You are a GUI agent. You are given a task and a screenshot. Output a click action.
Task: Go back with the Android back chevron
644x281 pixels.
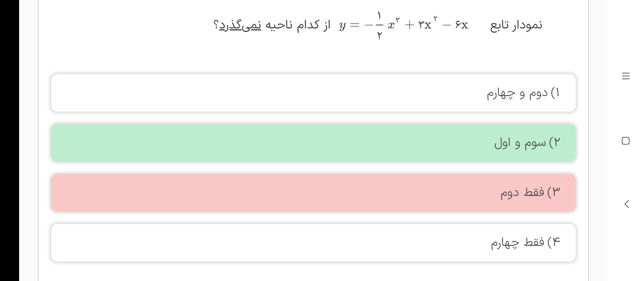coord(626,204)
